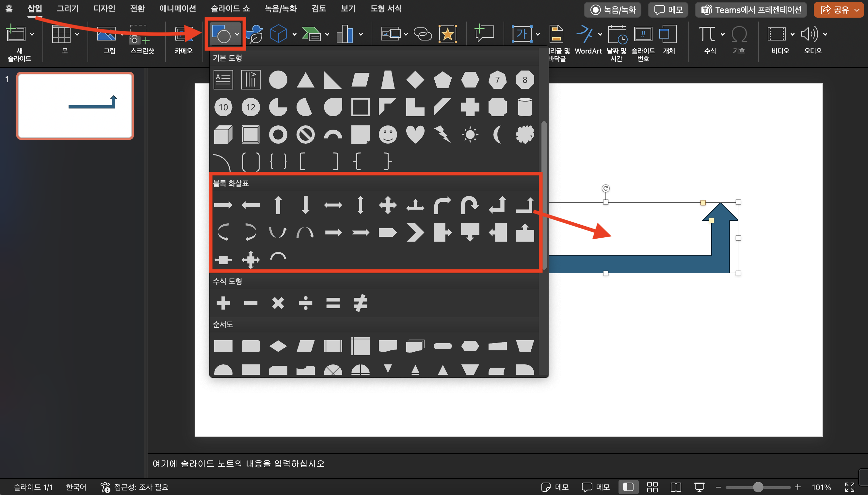Click the 공유 share button

click(x=838, y=9)
